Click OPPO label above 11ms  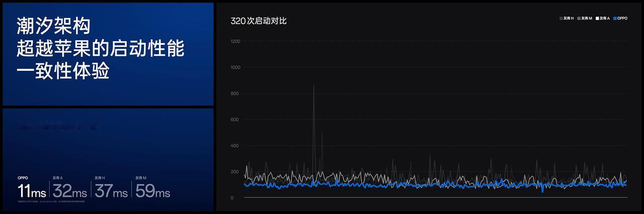(x=23, y=178)
